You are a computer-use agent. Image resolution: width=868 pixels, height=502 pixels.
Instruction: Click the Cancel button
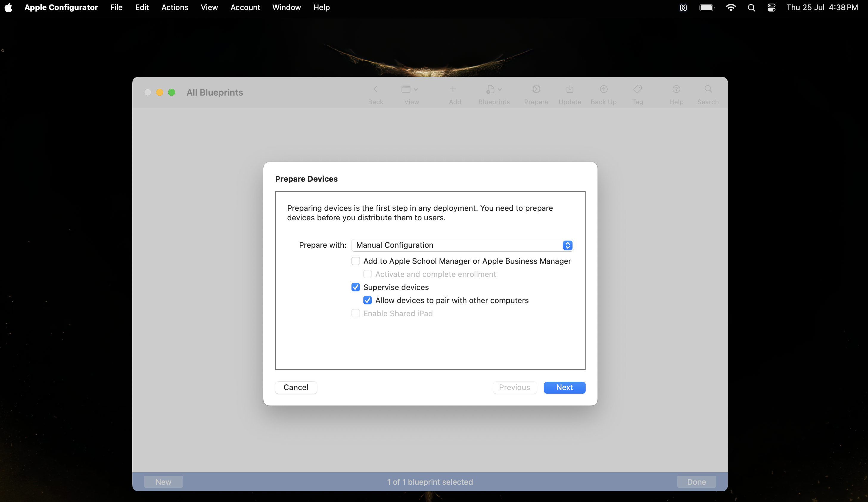tap(296, 387)
